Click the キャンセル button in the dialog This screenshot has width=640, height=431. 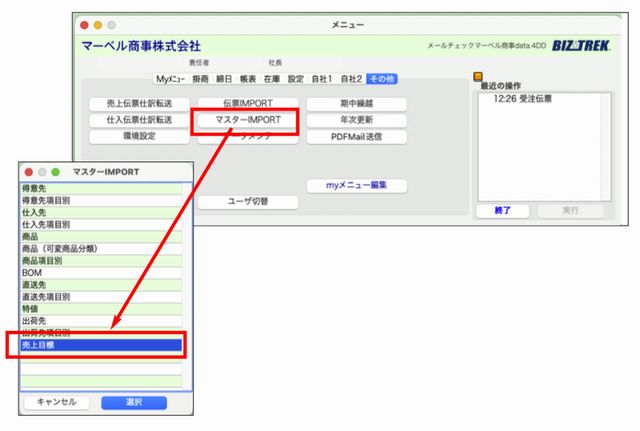click(56, 401)
